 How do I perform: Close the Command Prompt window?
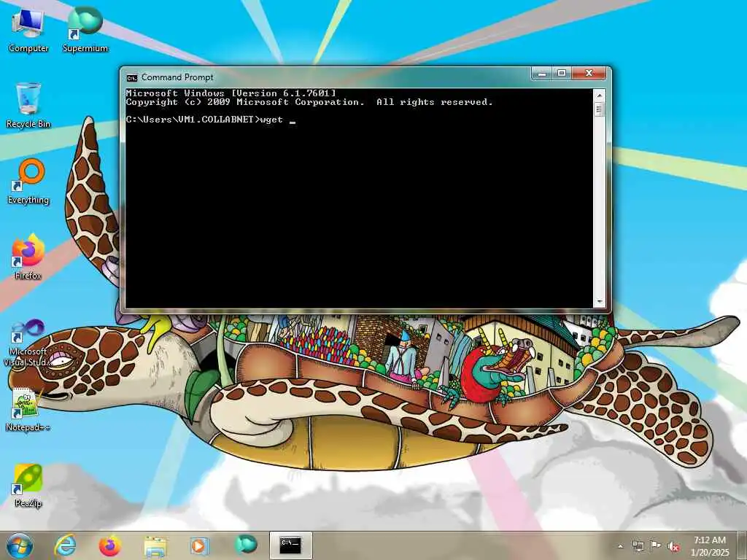(589, 74)
